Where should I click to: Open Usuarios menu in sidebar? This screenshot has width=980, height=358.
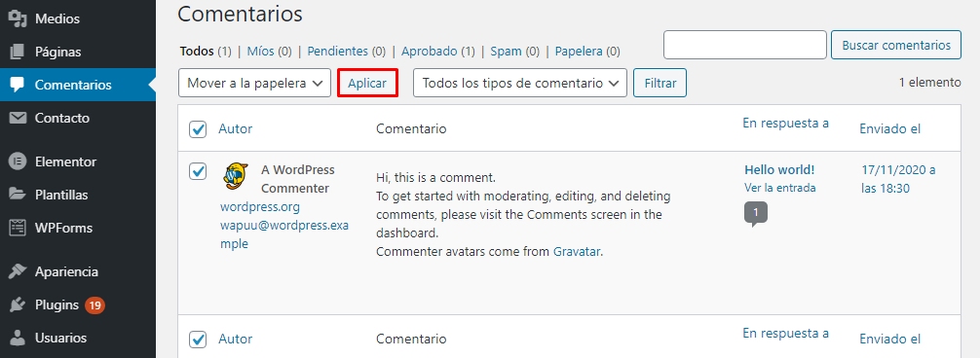78,338
